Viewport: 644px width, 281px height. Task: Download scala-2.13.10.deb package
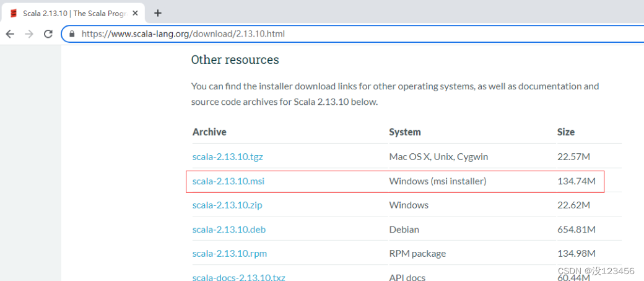228,229
